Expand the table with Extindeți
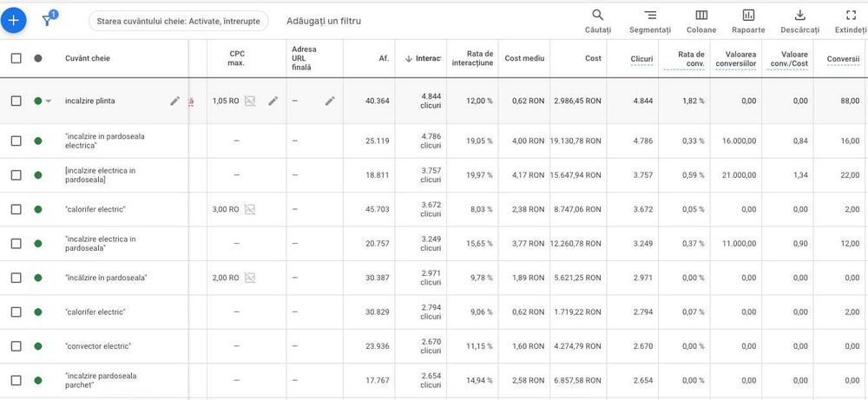This screenshot has height=400, width=868. click(x=850, y=21)
